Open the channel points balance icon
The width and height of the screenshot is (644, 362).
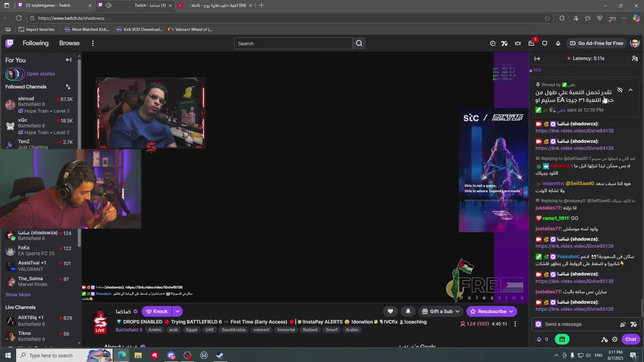[539, 339]
